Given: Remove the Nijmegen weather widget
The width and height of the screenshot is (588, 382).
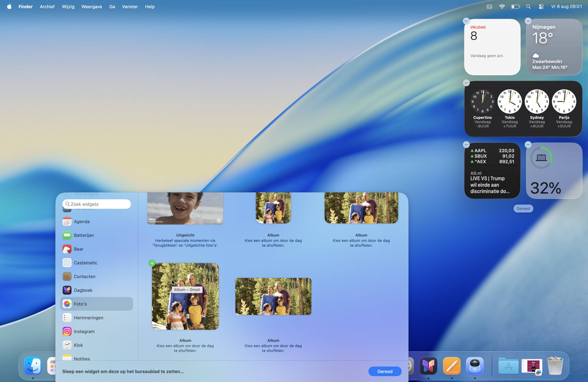Looking at the screenshot, I should [528, 21].
